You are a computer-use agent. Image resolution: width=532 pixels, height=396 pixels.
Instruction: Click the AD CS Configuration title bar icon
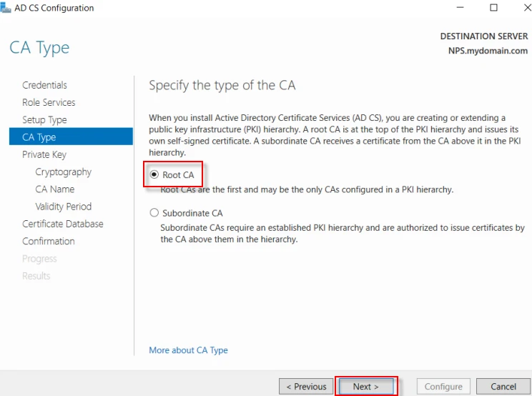pos(6,8)
